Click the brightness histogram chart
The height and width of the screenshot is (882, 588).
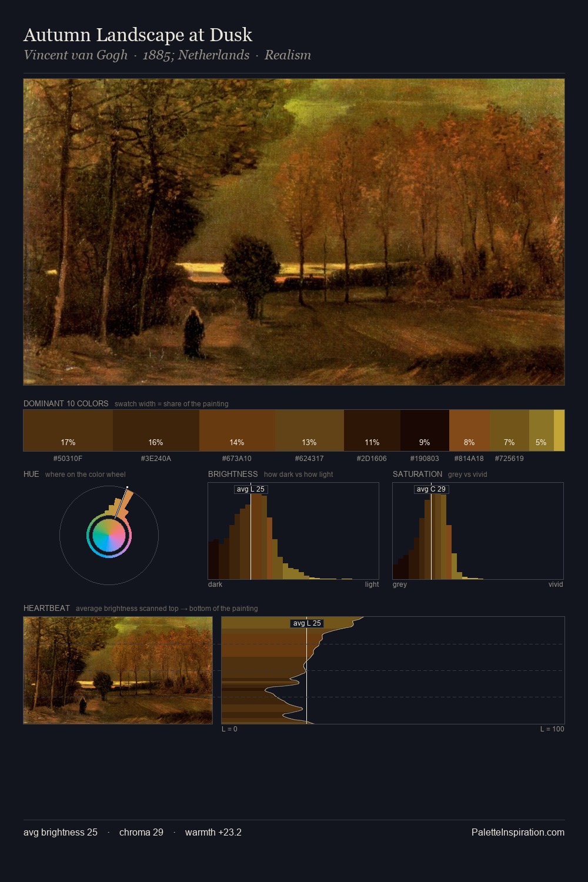[293, 531]
